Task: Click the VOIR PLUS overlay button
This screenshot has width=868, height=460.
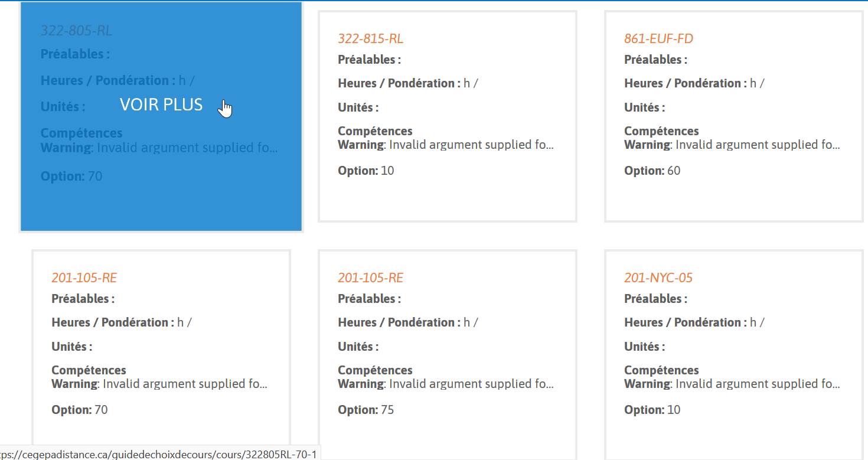Action: (x=161, y=105)
